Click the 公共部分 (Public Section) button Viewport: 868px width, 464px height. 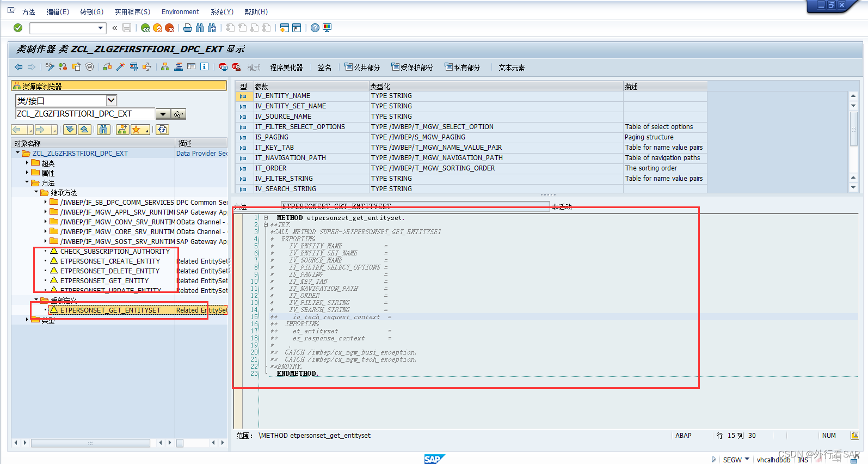coord(362,68)
